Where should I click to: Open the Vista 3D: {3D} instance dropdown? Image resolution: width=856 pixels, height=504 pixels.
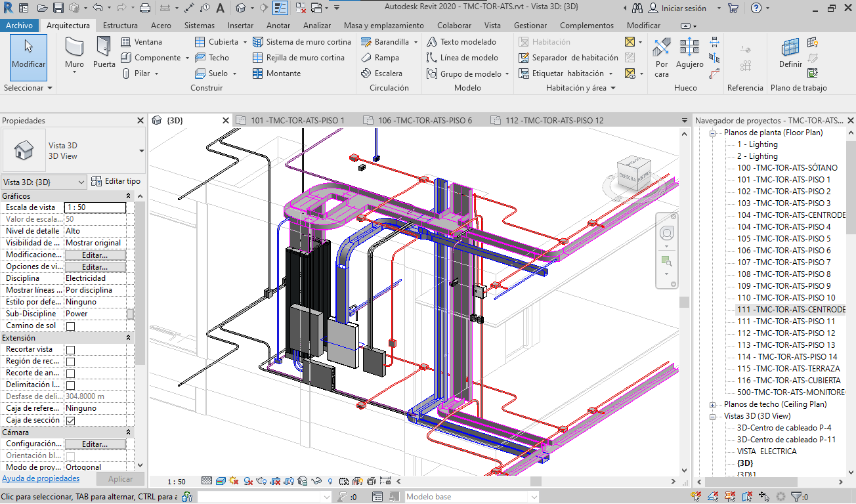pos(44,182)
